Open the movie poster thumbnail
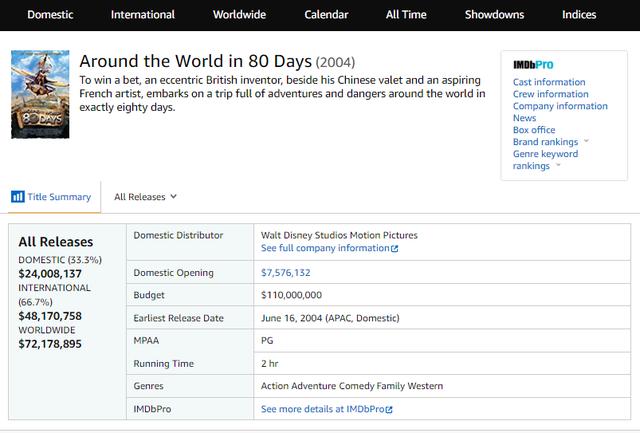 (x=40, y=95)
